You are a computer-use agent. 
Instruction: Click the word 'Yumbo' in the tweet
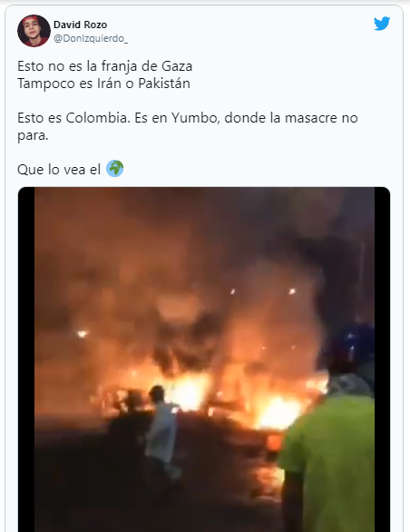194,118
